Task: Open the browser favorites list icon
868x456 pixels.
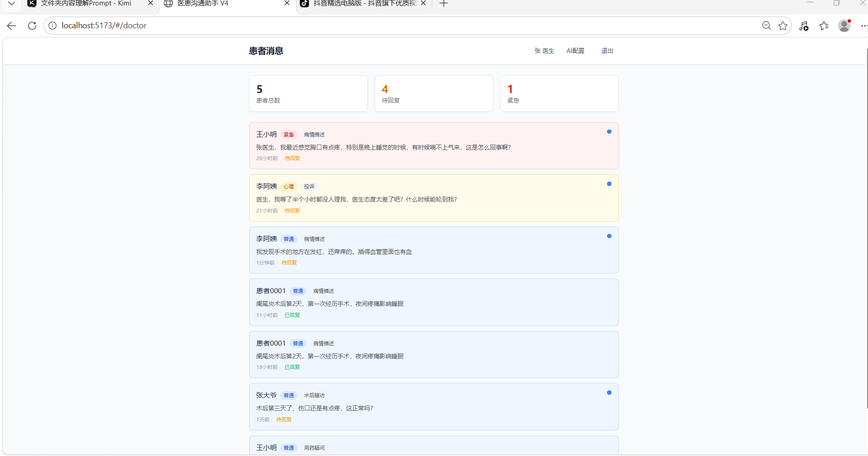Action: [x=824, y=26]
